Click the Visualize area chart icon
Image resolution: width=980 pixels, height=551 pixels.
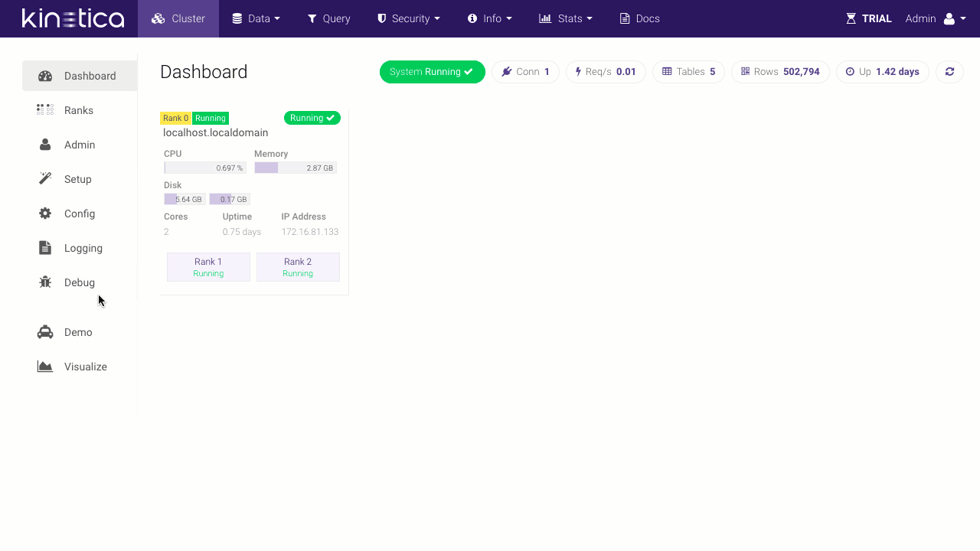point(45,367)
